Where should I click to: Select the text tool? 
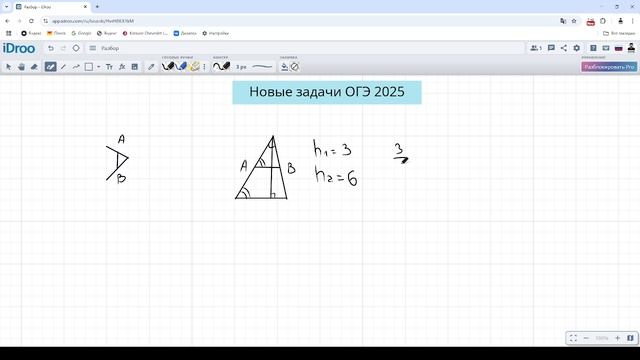[109, 67]
